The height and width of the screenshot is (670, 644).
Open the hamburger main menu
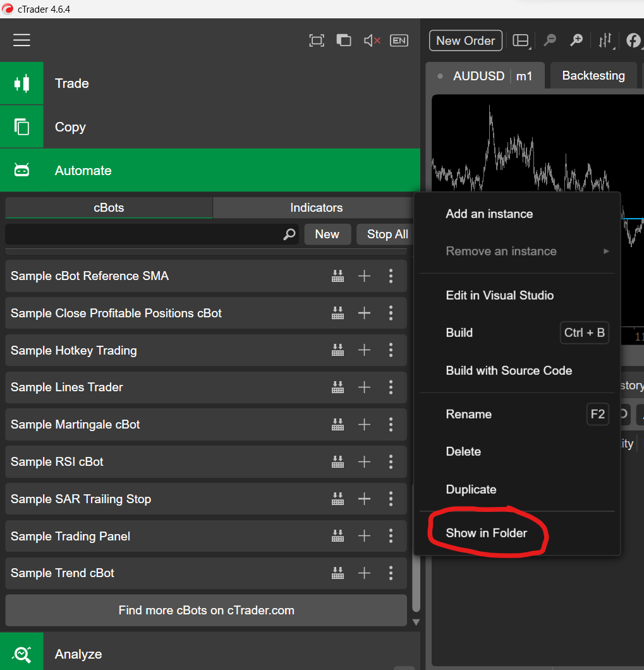click(x=21, y=40)
